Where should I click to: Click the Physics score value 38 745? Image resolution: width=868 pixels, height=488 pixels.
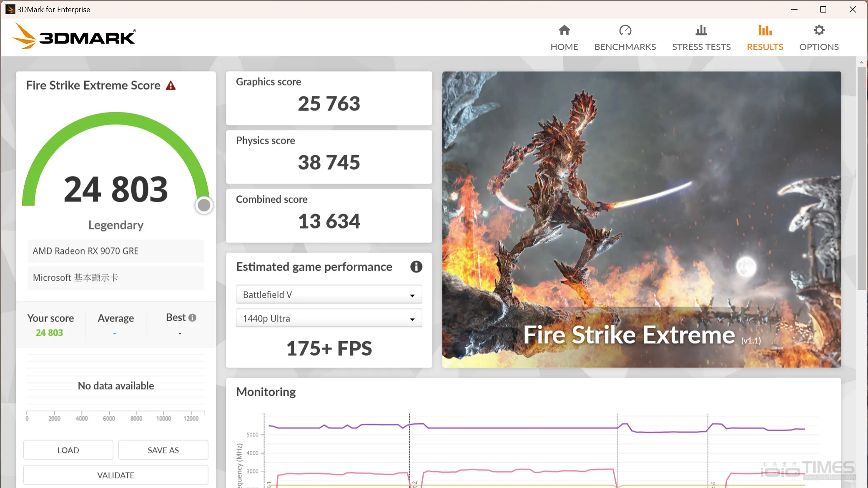pos(329,162)
